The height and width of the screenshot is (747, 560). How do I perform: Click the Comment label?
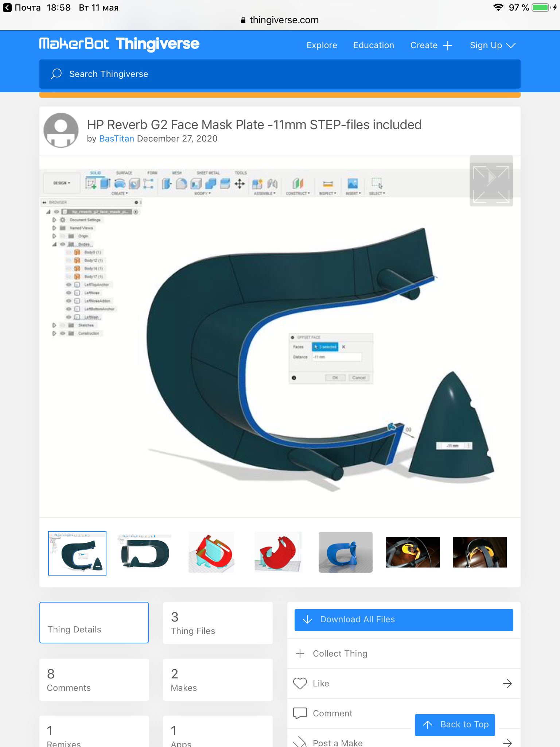332,713
